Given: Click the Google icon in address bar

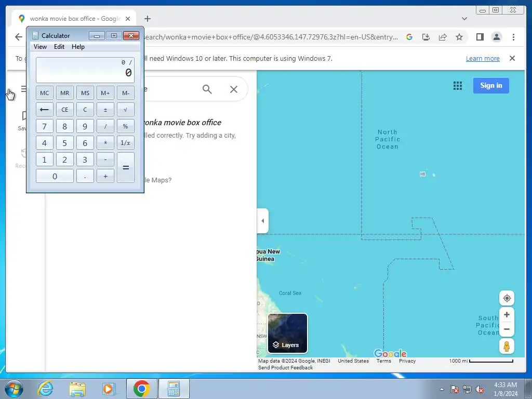Looking at the screenshot, I should 409,37.
